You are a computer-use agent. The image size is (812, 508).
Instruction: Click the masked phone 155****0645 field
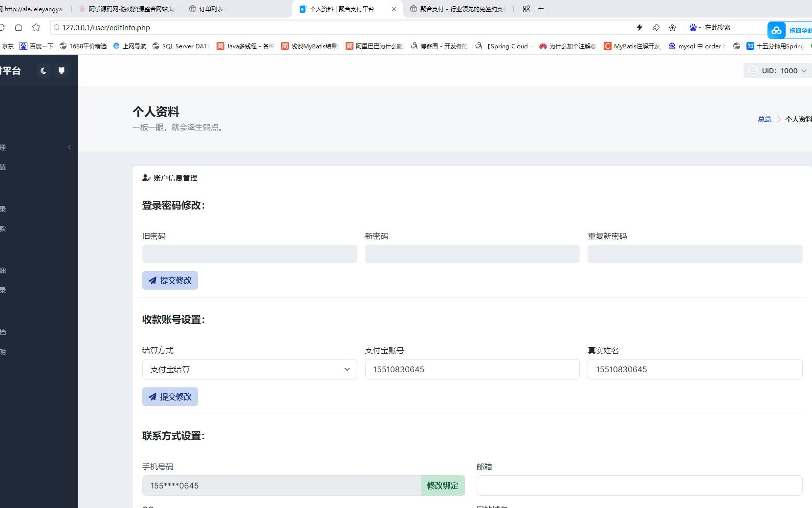[282, 486]
